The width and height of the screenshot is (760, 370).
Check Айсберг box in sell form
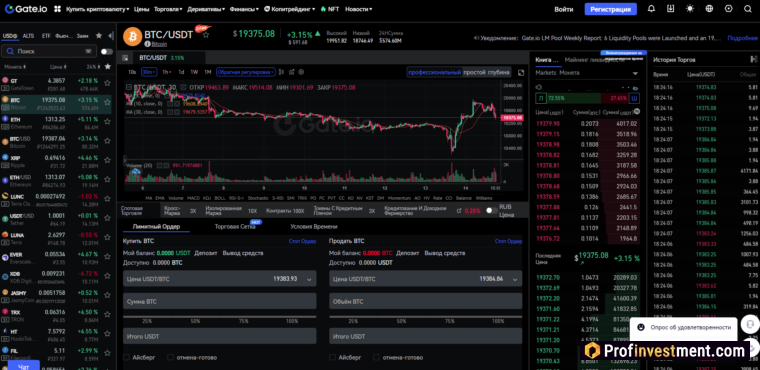[332, 357]
